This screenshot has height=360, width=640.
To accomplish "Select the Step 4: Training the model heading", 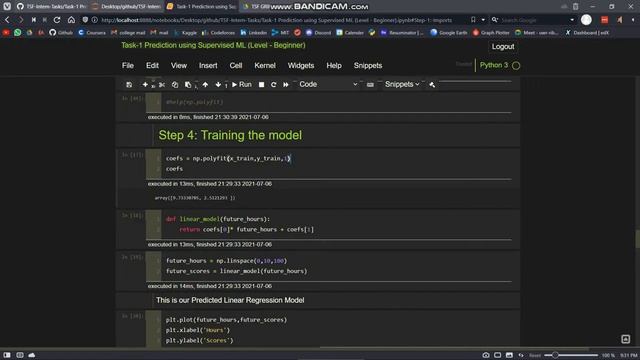I will pyautogui.click(x=230, y=135).
